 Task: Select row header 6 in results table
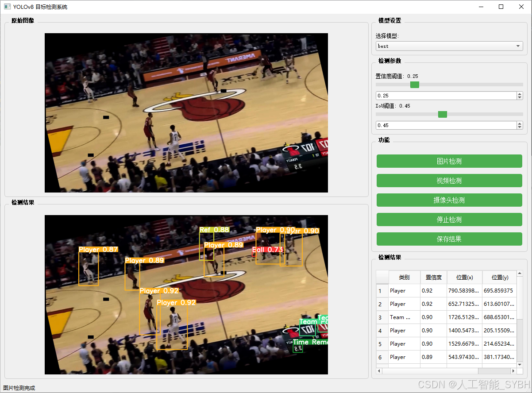382,357
